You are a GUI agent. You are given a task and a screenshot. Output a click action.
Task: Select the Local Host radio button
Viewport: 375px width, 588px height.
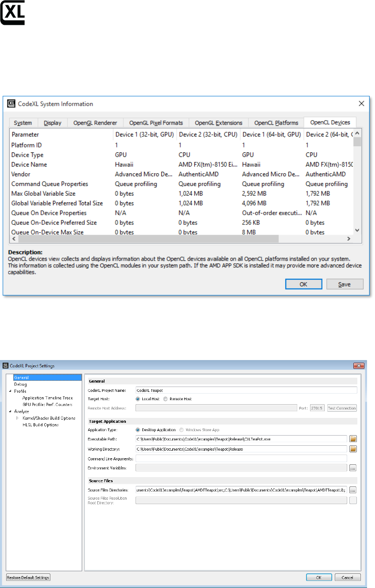[138, 399]
